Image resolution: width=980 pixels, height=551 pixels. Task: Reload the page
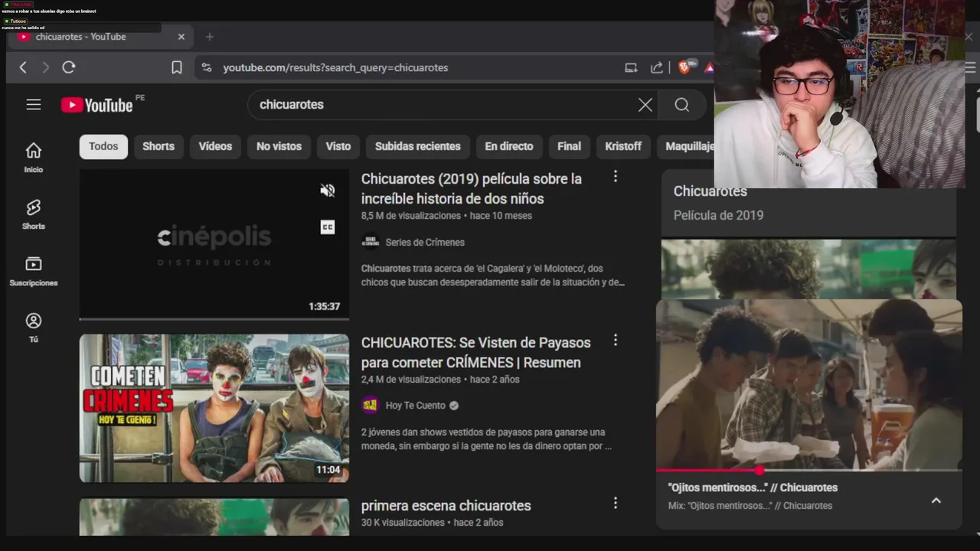pyautogui.click(x=69, y=67)
